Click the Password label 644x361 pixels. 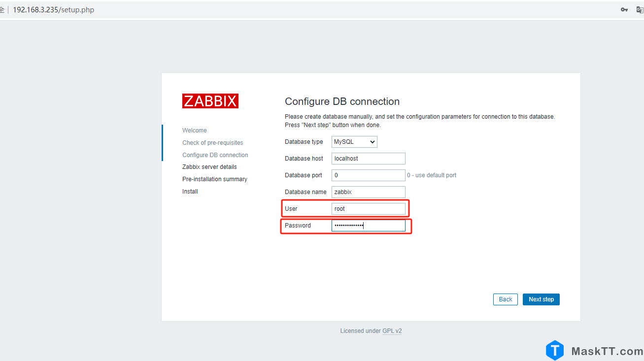(x=298, y=226)
